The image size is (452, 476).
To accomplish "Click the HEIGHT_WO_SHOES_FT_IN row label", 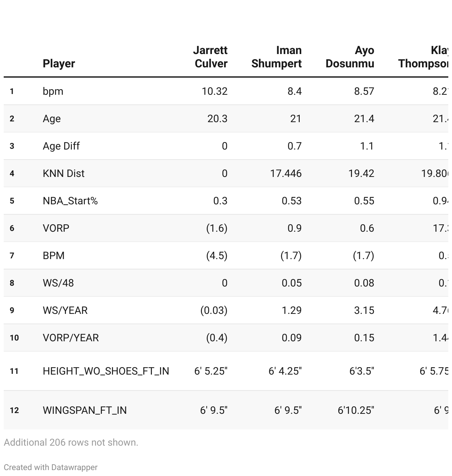I will pos(106,371).
